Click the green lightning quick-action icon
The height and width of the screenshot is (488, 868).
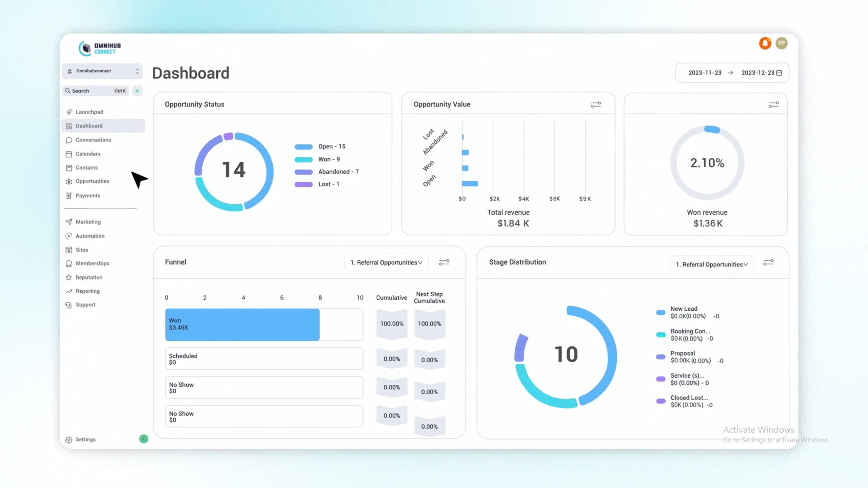tap(137, 91)
